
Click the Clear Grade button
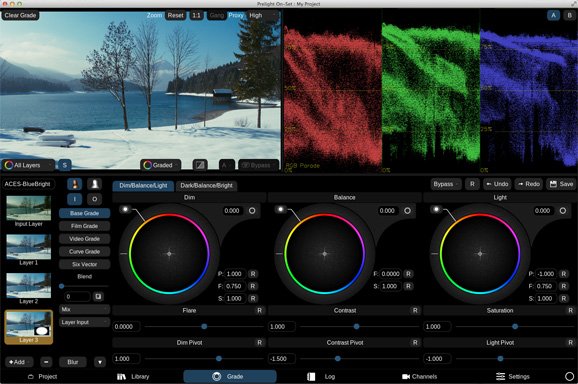coord(20,15)
